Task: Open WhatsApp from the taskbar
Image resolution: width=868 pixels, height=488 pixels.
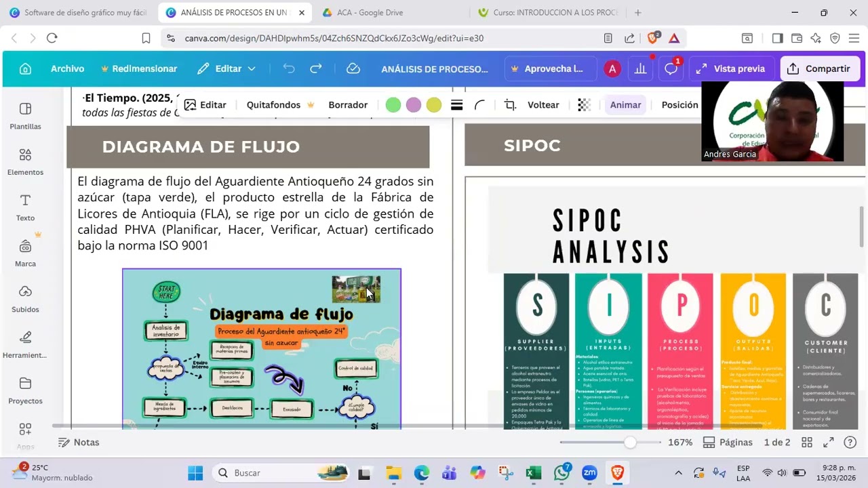Action: pos(561,472)
